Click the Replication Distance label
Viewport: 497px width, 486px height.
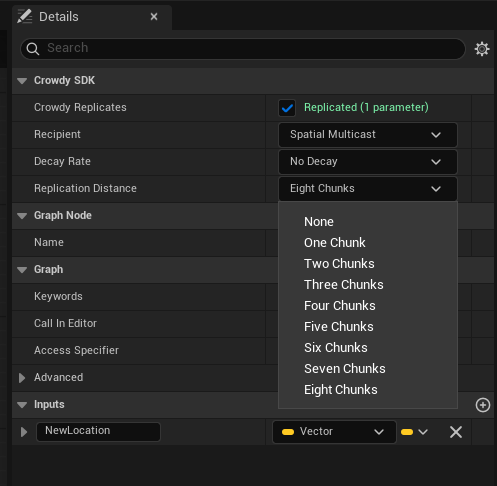pos(85,188)
